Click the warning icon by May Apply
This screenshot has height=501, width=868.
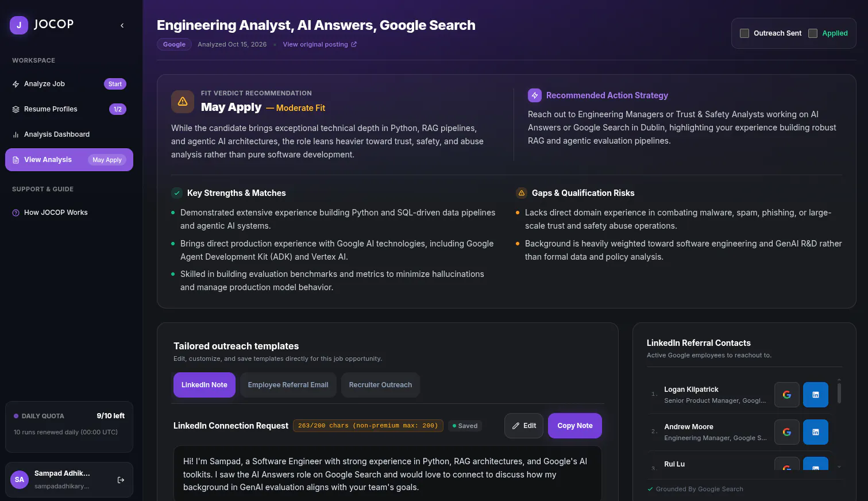pos(183,102)
